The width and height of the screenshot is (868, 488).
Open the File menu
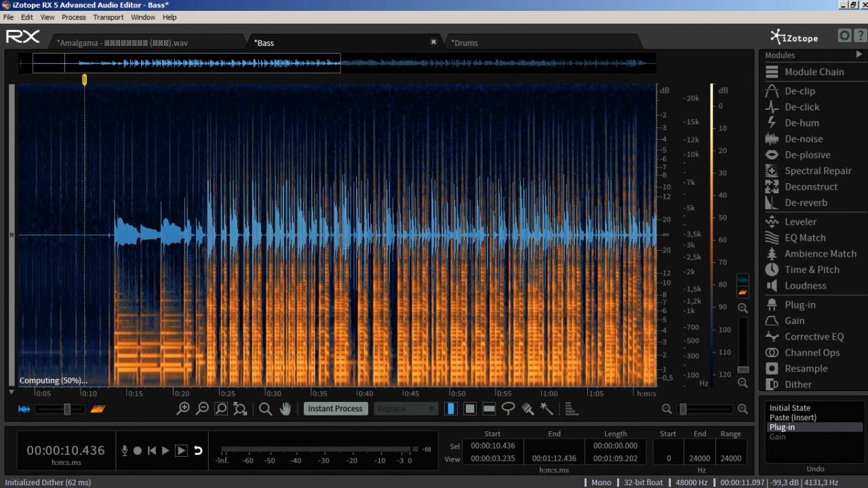click(8, 17)
